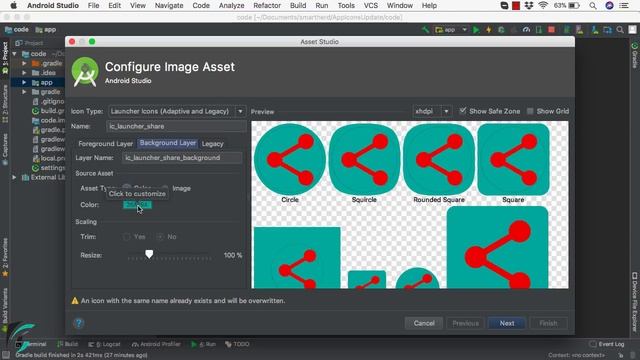Open the VCS menu
640x360 pixels.
click(x=371, y=5)
